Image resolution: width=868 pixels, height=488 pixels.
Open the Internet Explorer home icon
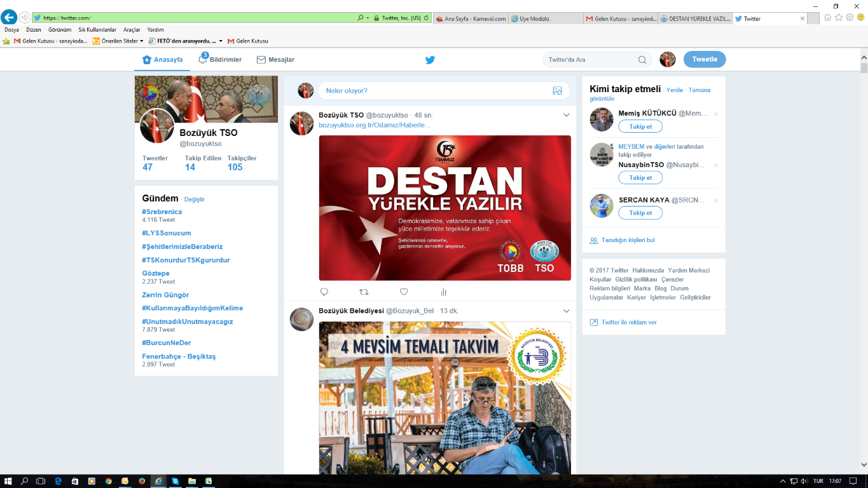click(x=827, y=18)
